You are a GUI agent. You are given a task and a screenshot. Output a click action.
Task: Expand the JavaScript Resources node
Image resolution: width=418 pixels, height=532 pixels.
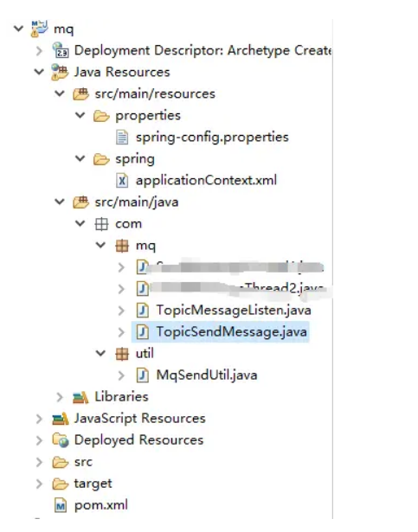click(x=40, y=419)
